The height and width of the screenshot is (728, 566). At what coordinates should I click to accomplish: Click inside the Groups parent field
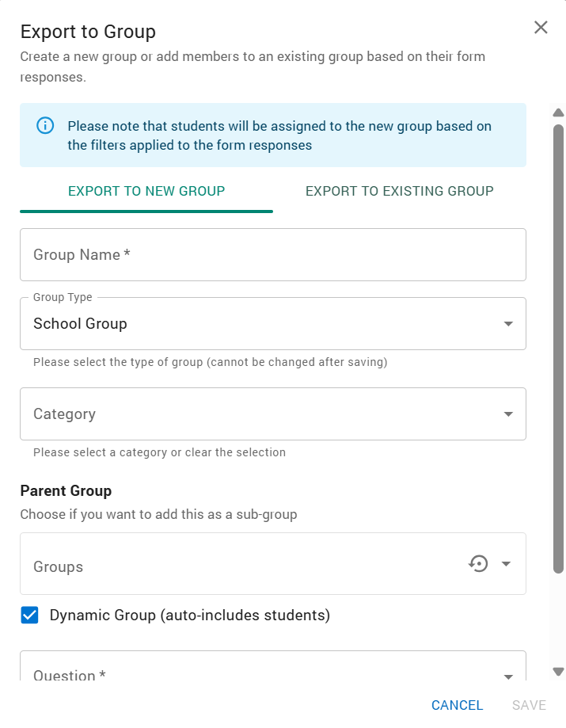pos(237,566)
